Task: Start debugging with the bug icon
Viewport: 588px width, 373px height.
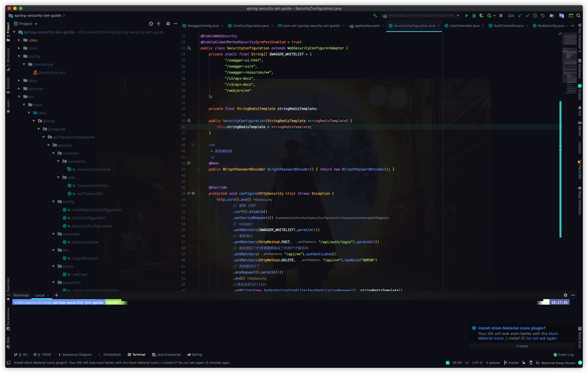Action: pos(474,16)
